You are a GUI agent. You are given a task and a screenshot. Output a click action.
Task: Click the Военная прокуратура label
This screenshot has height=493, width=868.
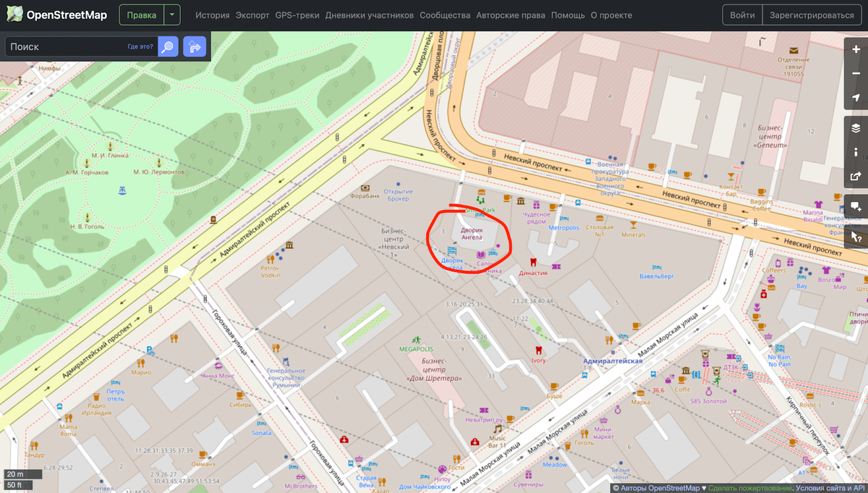610,178
